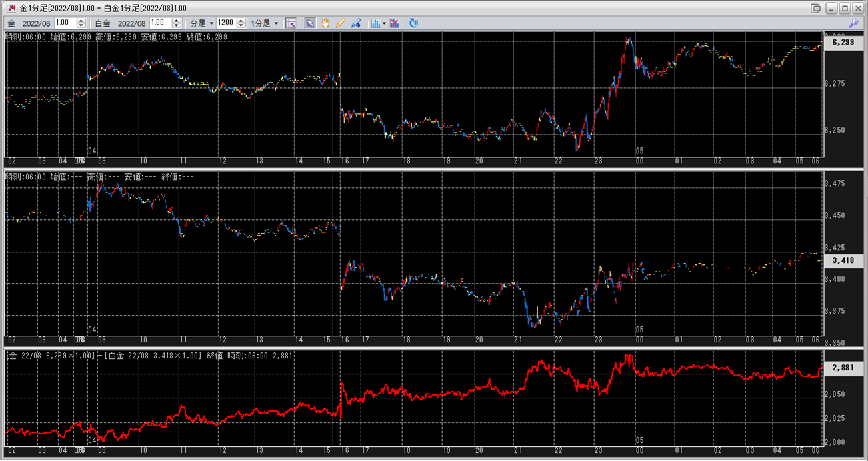Expand the bar chart indicator dropdown arrow
Viewport: 868px width, 461px height.
384,23
